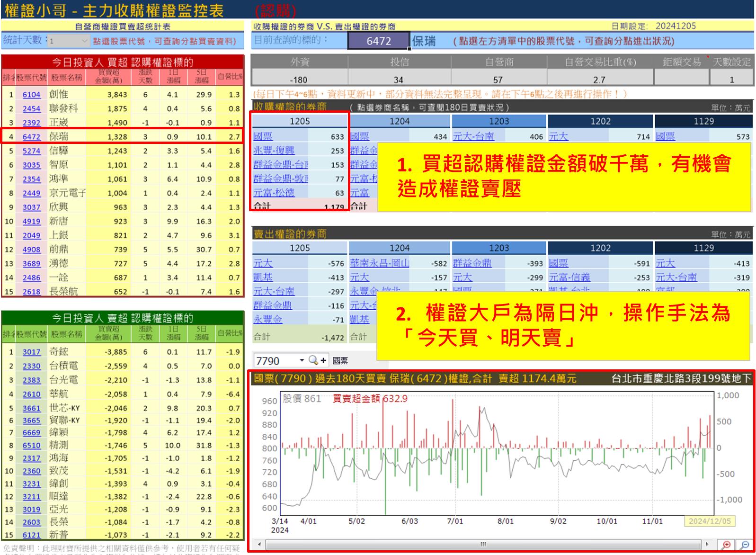The image size is (756, 555).
Task: Open stock code 3019 亞光
Action: [31, 510]
